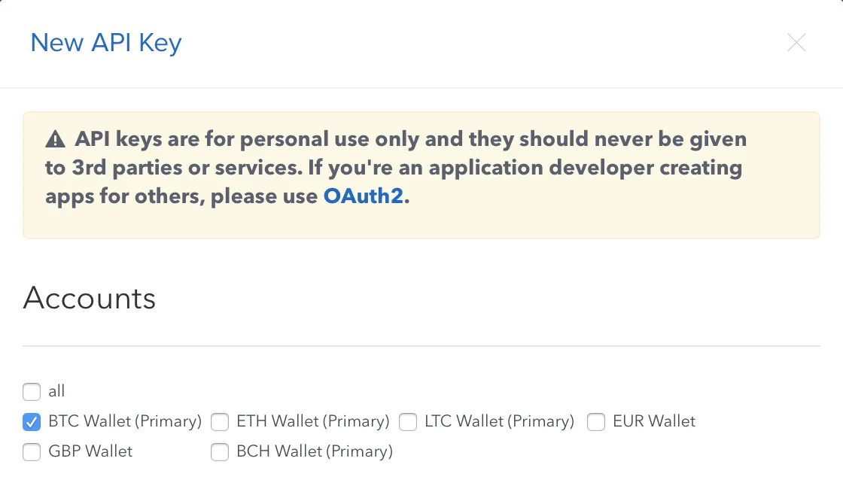Screen dimensions: 843x504
Task: Uncheck the BTC Wallet (Primary) checkbox
Action: pyautogui.click(x=32, y=422)
